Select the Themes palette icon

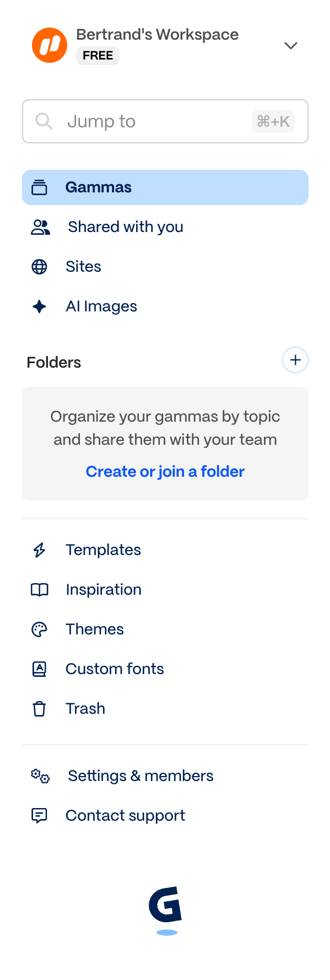point(39,629)
